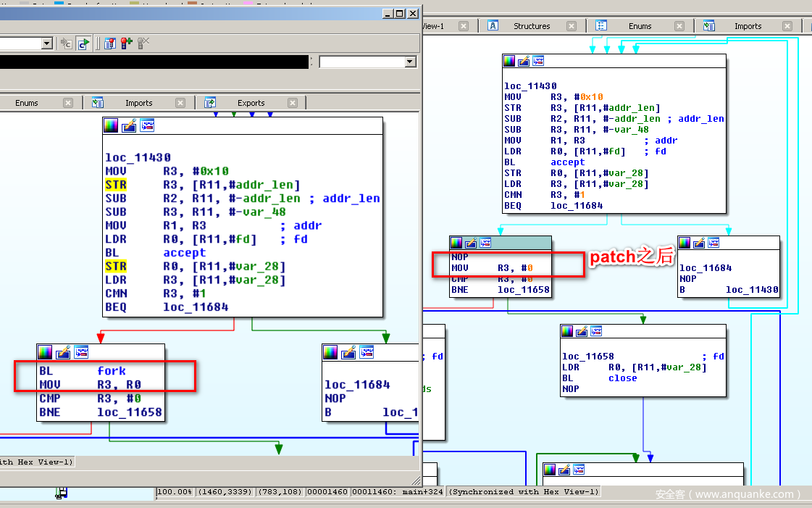
Task: Maximize the left floating IDA window
Action: click(x=399, y=13)
